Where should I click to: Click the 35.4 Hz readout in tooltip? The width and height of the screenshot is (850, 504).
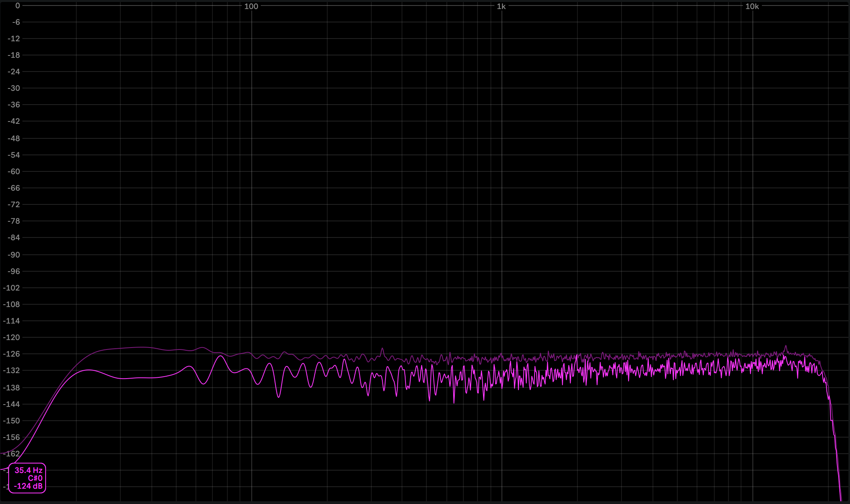pos(28,470)
